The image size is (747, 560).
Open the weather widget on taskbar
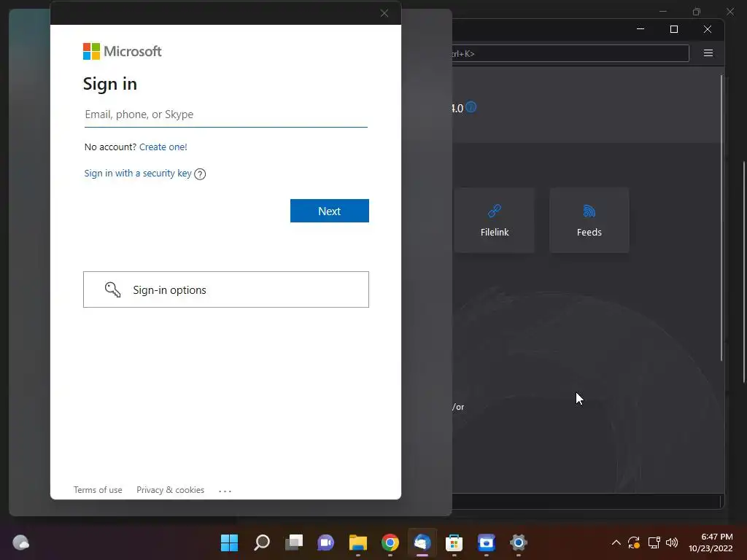[20, 542]
